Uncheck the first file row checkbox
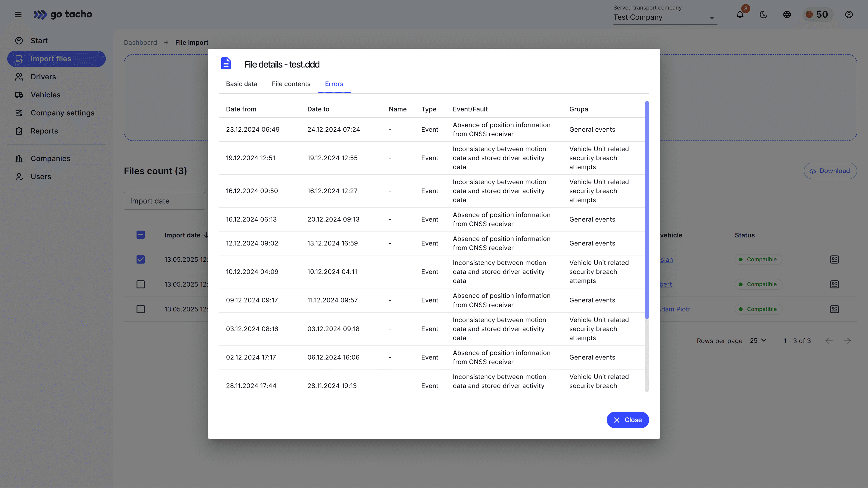Screen dimensions: 868x488 click(141, 259)
